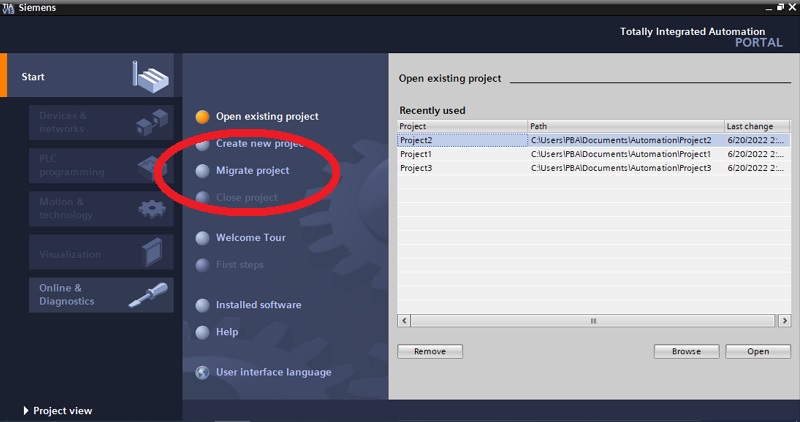
Task: Click the Motion & technology gear icon
Action: (x=152, y=209)
